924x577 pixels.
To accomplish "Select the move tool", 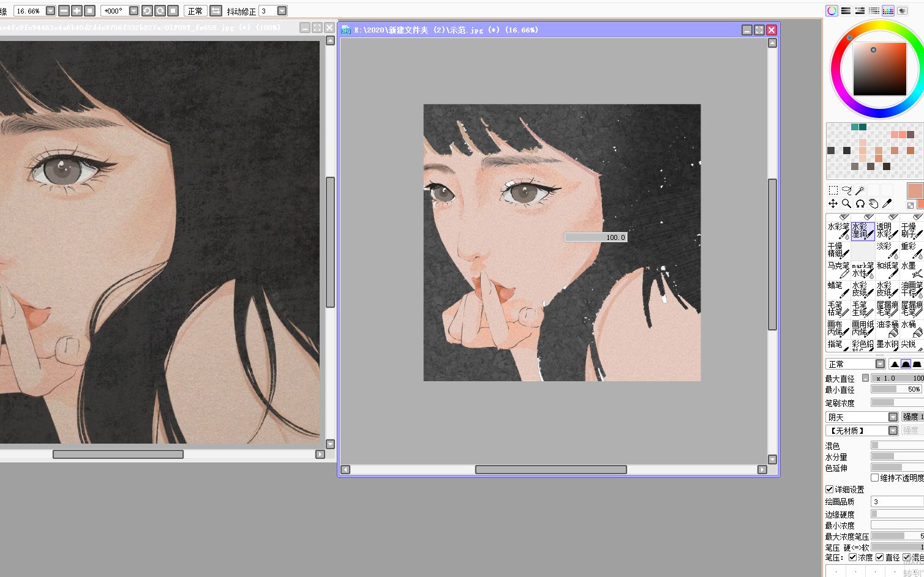I will pyautogui.click(x=833, y=204).
